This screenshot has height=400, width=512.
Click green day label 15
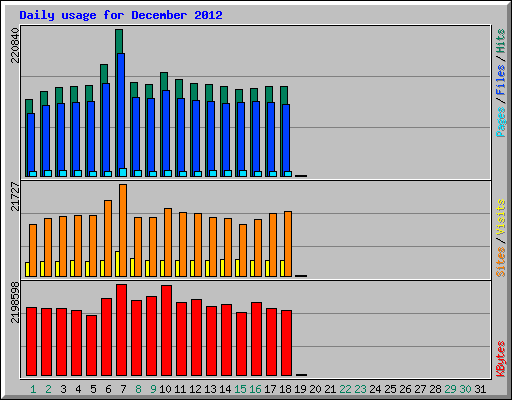[x=240, y=389]
